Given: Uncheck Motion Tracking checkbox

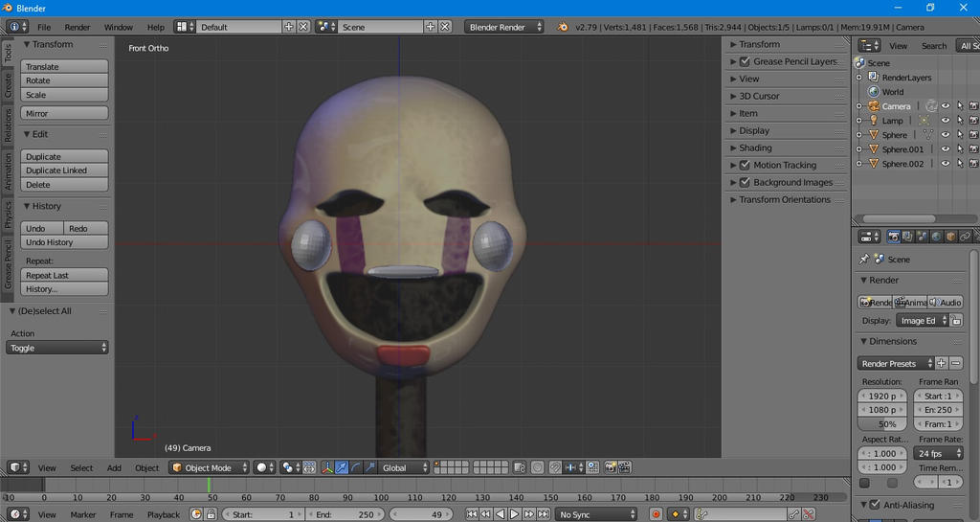Looking at the screenshot, I should (745, 165).
